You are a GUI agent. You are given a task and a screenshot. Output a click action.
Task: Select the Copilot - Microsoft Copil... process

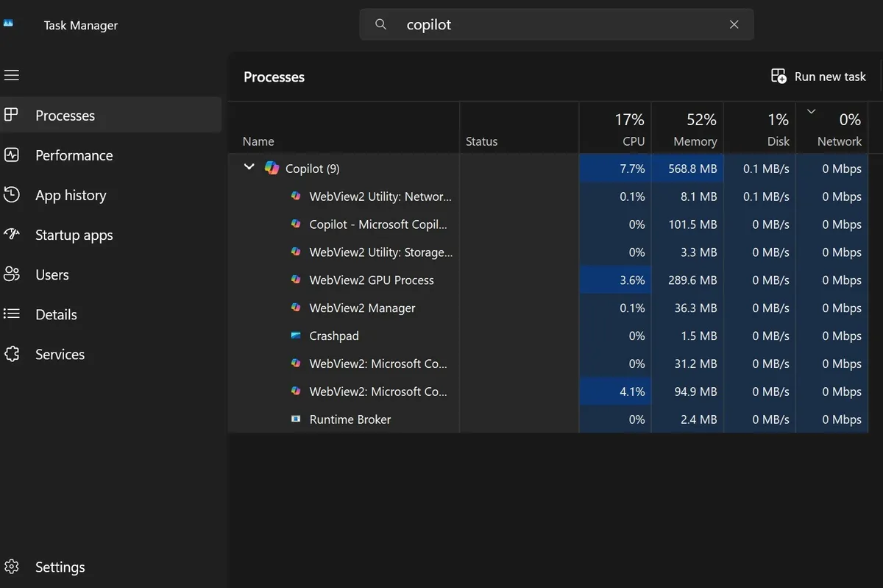click(548, 224)
